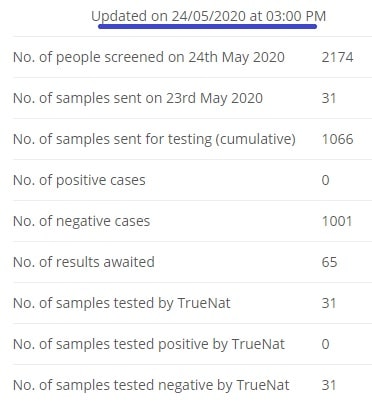Select the No. of negative cases label
Image resolution: width=372 pixels, height=403 pixels.
tap(81, 221)
